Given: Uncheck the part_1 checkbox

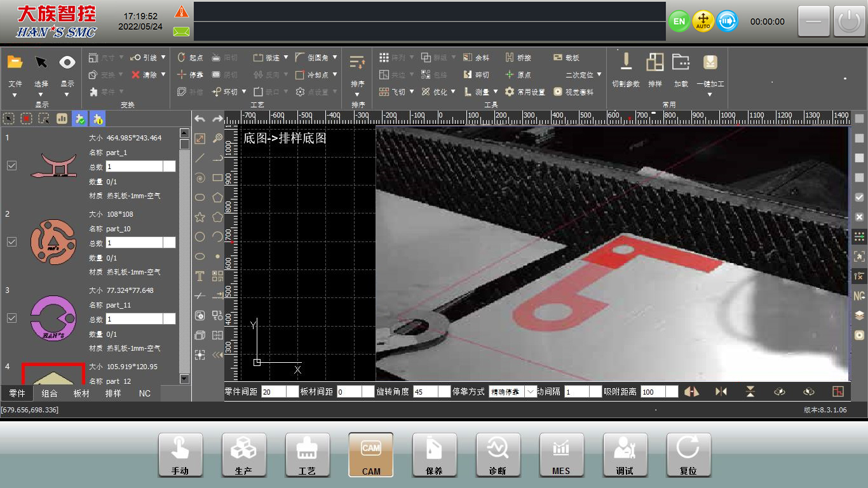Looking at the screenshot, I should tap(11, 165).
